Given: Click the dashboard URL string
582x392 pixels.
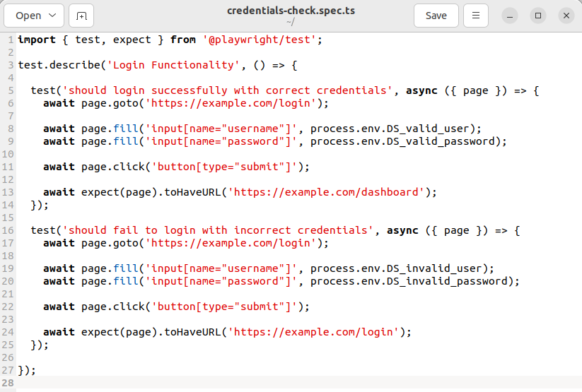Looking at the screenshot, I should 326,192.
